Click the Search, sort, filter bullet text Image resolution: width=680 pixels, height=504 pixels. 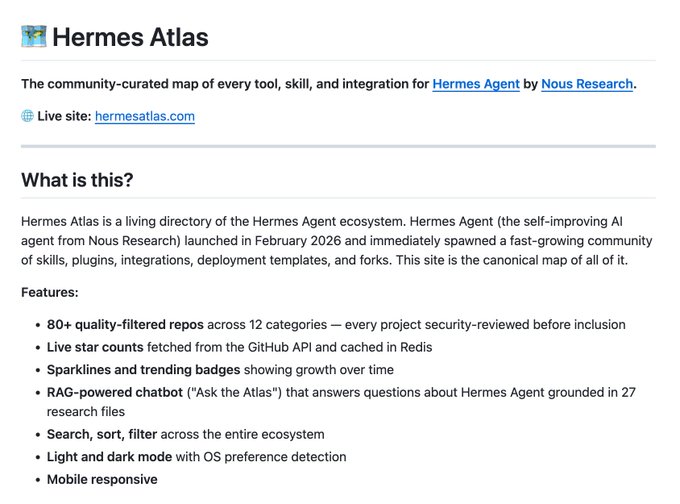(x=102, y=434)
